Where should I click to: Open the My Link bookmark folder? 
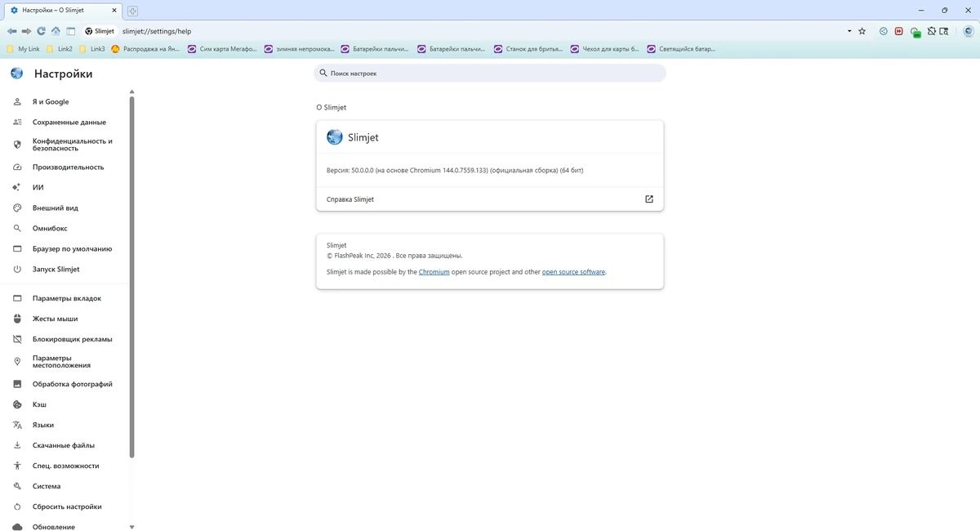pyautogui.click(x=23, y=49)
